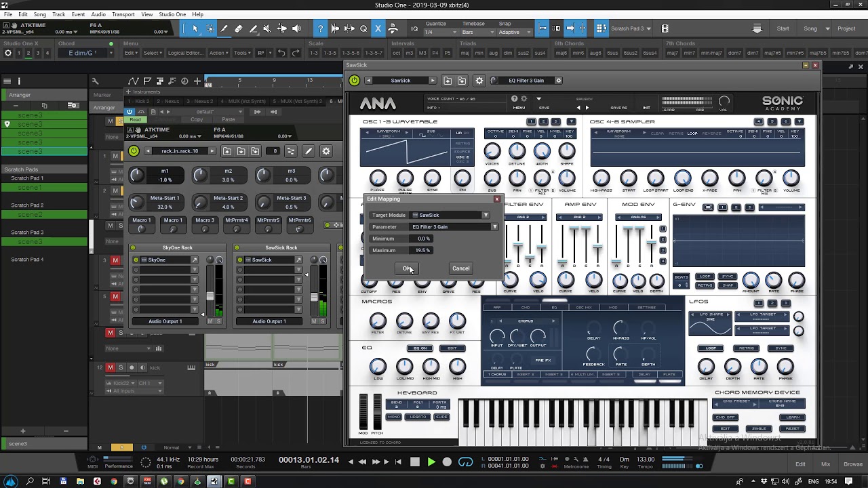The image size is (868, 488).
Task: Confirm Edit Mapping with OK
Action: 407,268
